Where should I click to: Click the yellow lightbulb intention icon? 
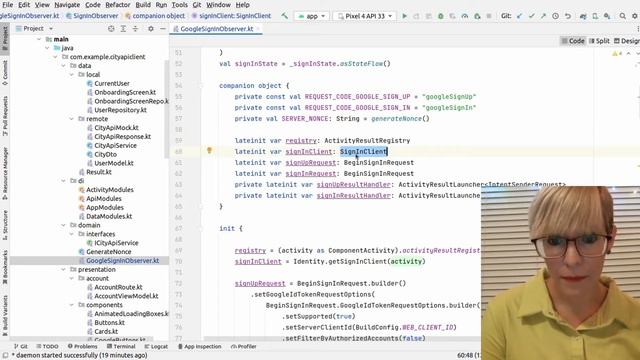[x=209, y=151]
